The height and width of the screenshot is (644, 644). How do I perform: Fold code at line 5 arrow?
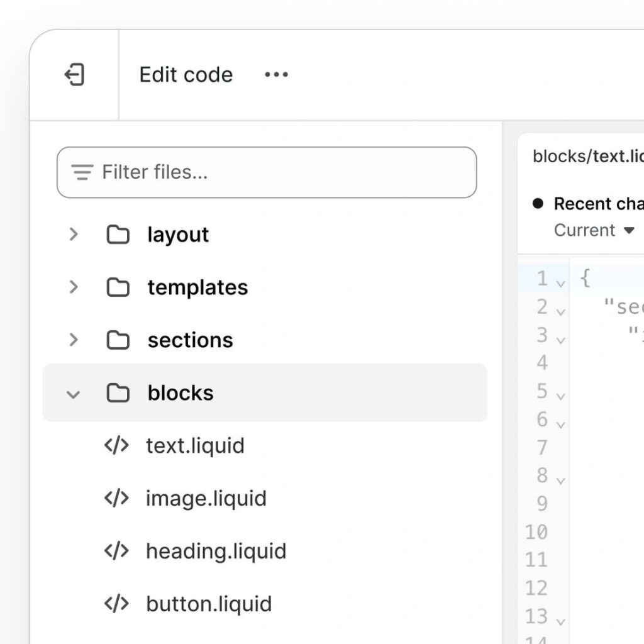click(560, 397)
